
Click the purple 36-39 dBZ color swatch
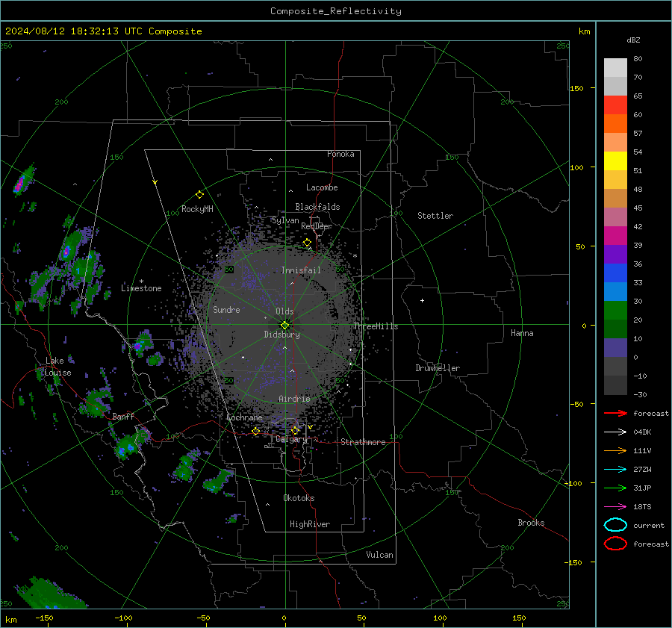(x=615, y=255)
